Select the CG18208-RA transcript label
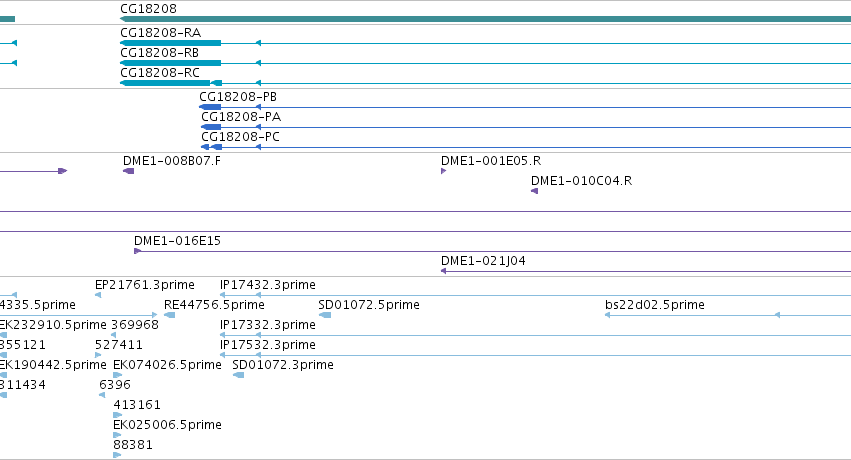Viewport: 851px width, 460px height. tap(161, 33)
